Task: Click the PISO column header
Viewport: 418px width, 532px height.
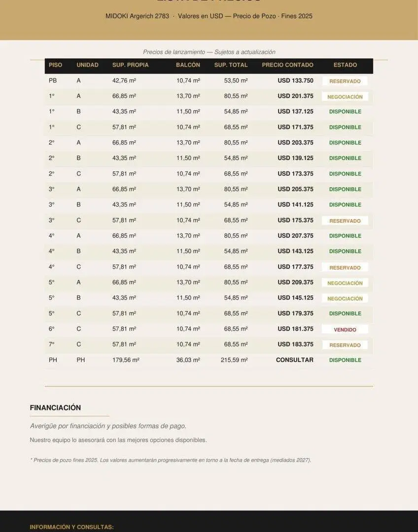Action: [x=55, y=65]
